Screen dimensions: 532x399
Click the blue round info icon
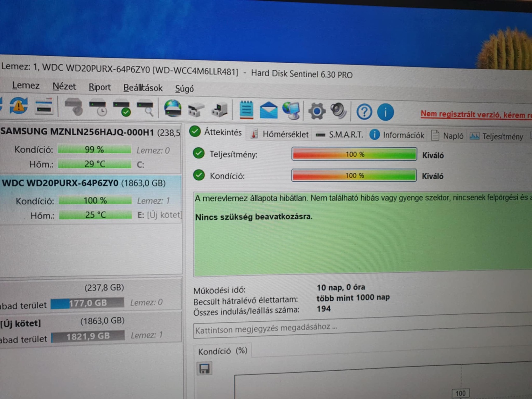tap(385, 112)
